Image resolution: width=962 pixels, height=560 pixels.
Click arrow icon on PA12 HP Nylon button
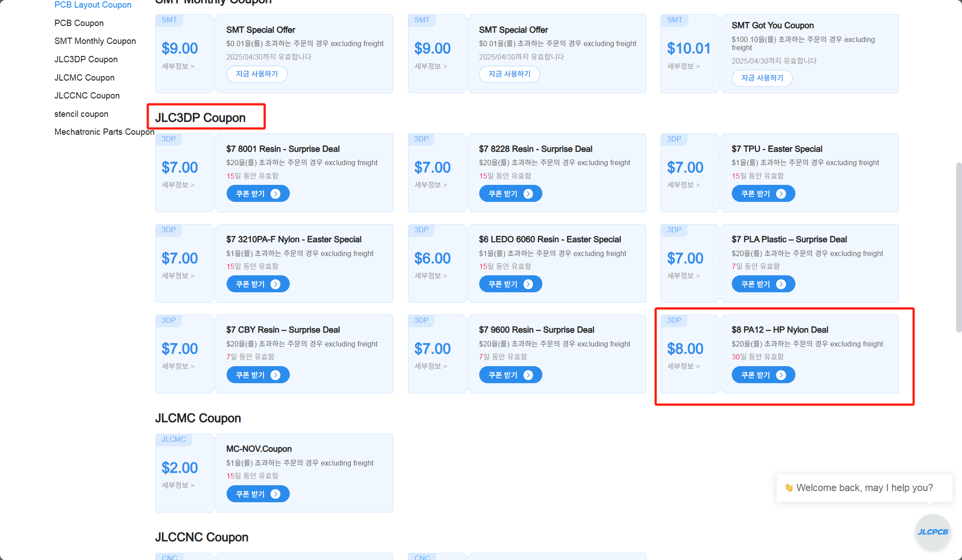781,375
